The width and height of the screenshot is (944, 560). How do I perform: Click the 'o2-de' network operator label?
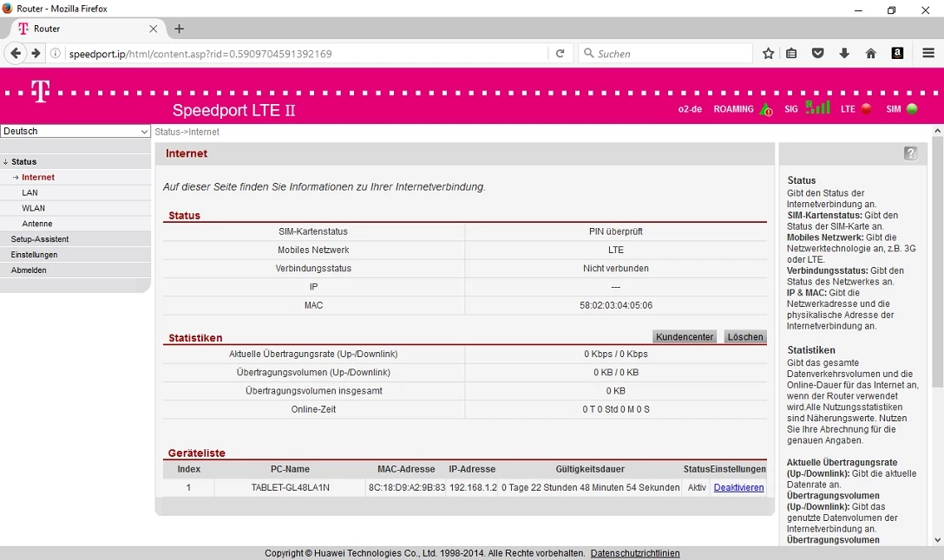[690, 109]
